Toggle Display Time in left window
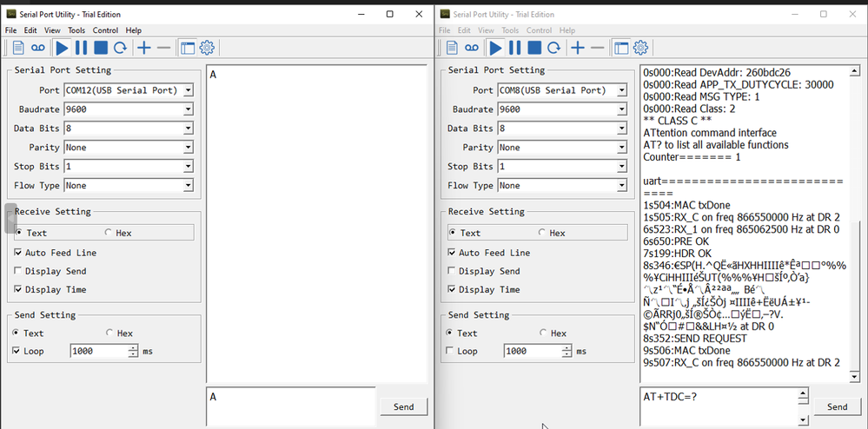The height and width of the screenshot is (429, 868). pyautogui.click(x=18, y=289)
